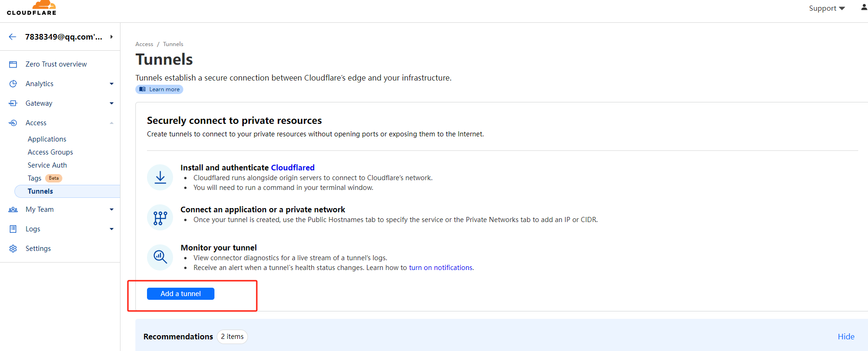Click the Zero Trust overview icon
This screenshot has width=868, height=351.
coord(13,64)
